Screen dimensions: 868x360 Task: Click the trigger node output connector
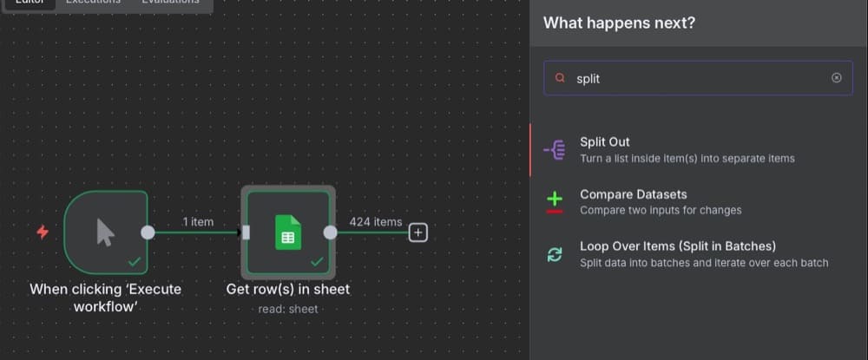pyautogui.click(x=148, y=232)
